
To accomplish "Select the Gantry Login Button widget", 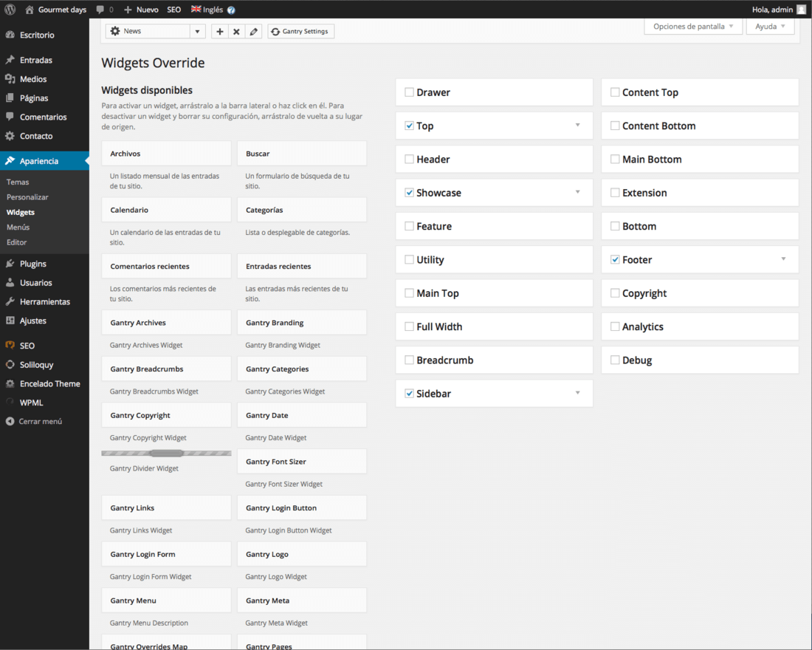I will point(302,508).
